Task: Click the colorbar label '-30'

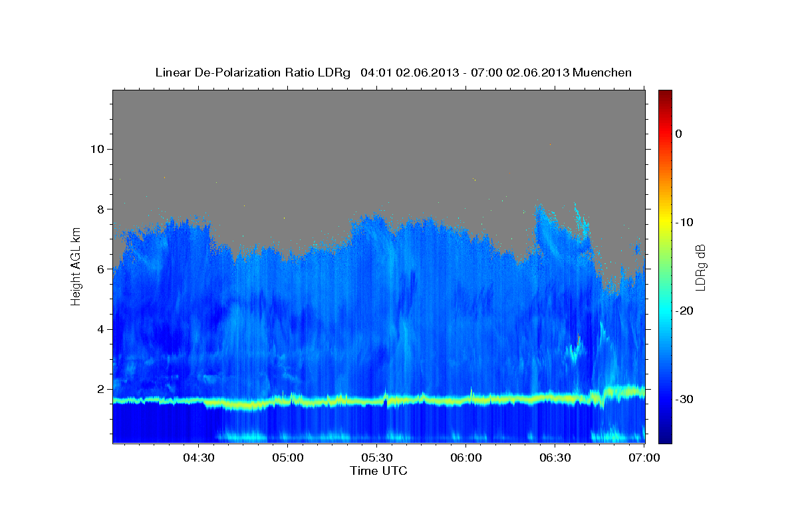Action: point(684,399)
